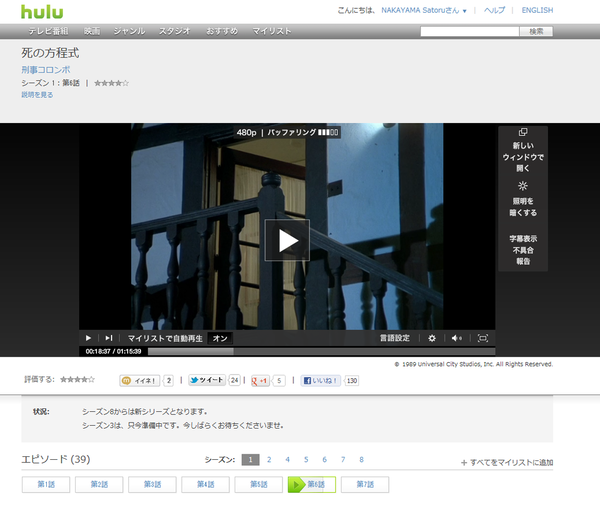Skip to next episode with next-track icon

(x=109, y=338)
